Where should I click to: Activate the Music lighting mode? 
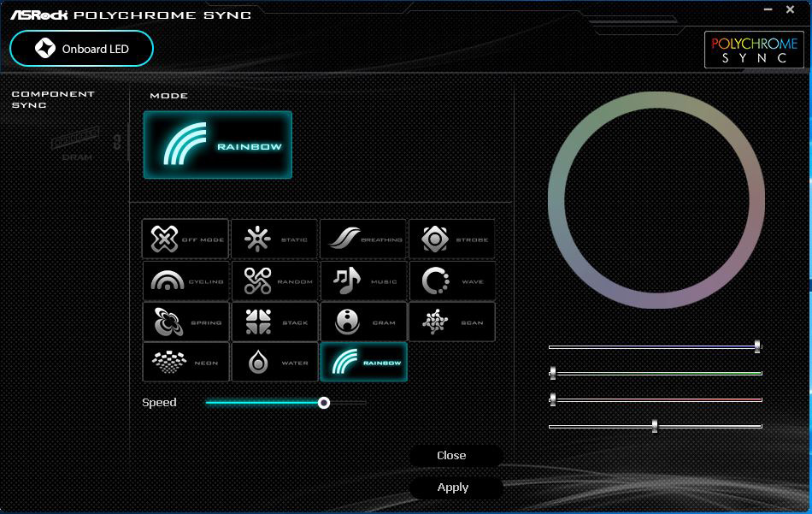pyautogui.click(x=363, y=281)
